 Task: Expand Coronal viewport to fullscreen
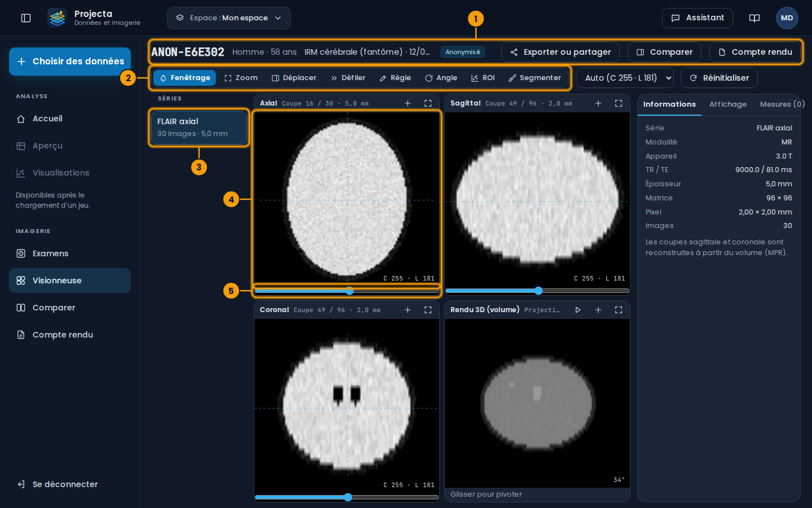428,310
